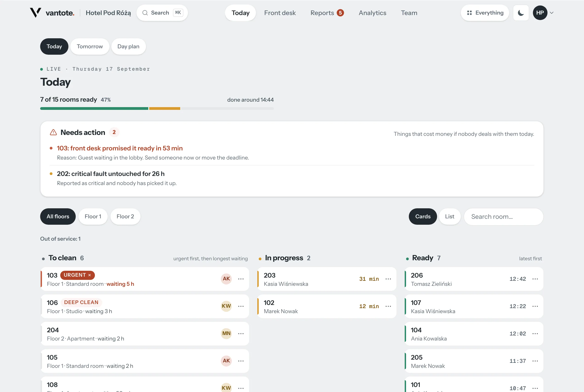This screenshot has width=584, height=392.
Task: Select the Today nav tab
Action: [x=240, y=13]
